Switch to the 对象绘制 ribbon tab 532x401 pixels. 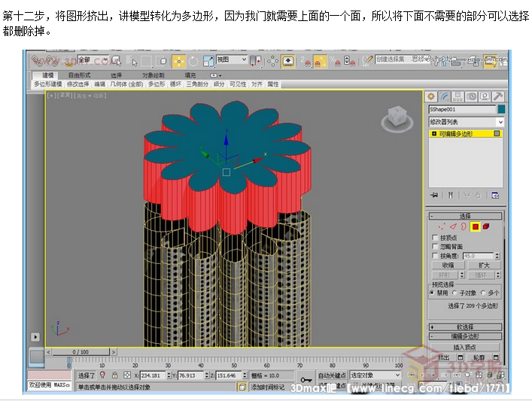coord(153,75)
